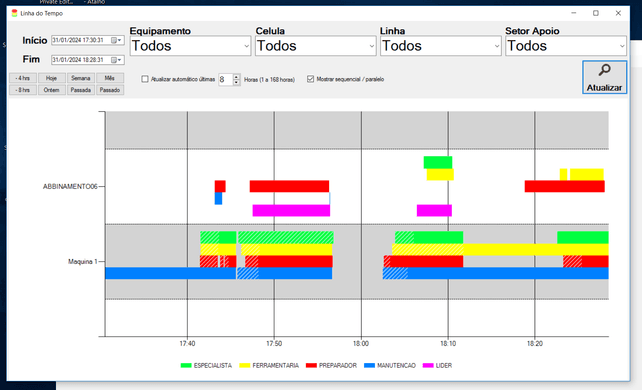Choose the Passada week button

point(81,90)
